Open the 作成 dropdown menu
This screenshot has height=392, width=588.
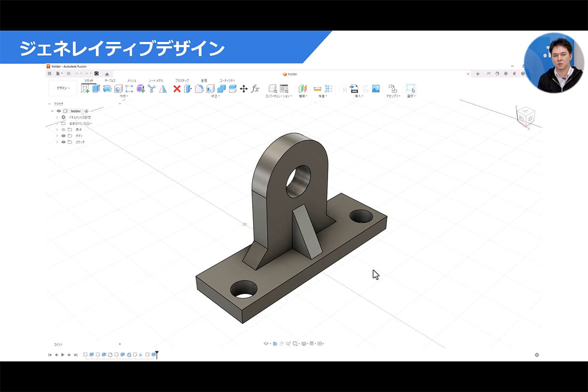tap(123, 96)
